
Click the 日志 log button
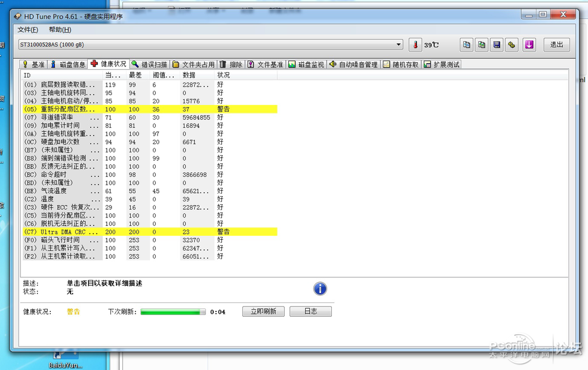310,311
